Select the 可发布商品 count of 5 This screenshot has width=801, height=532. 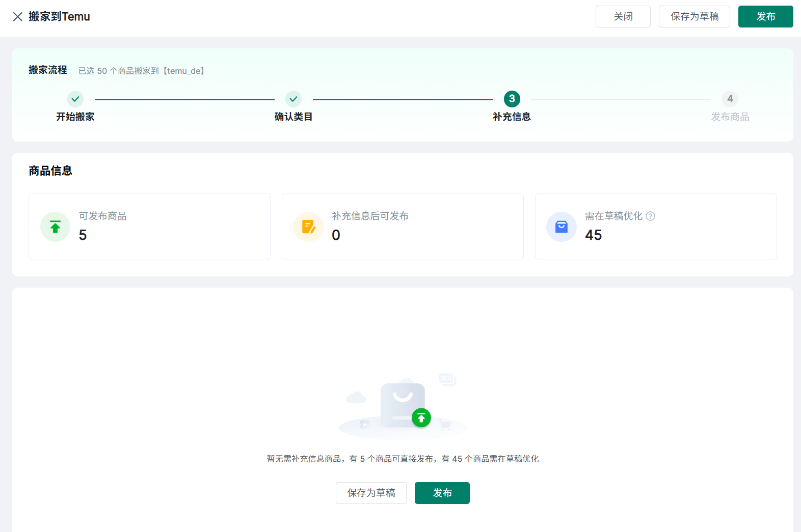pyautogui.click(x=83, y=235)
